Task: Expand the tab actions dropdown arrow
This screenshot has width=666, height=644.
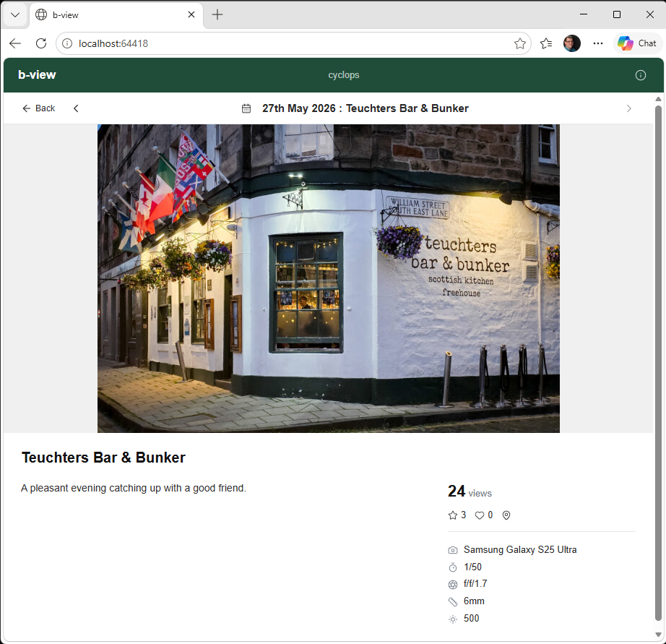Action: click(x=15, y=15)
